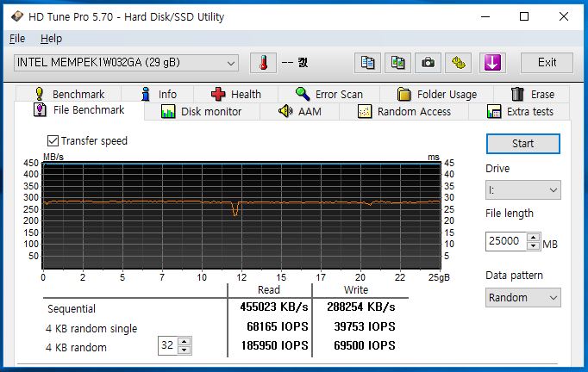588x372 pixels.
Task: Click the orange speed dip on graph
Action: 235,209
